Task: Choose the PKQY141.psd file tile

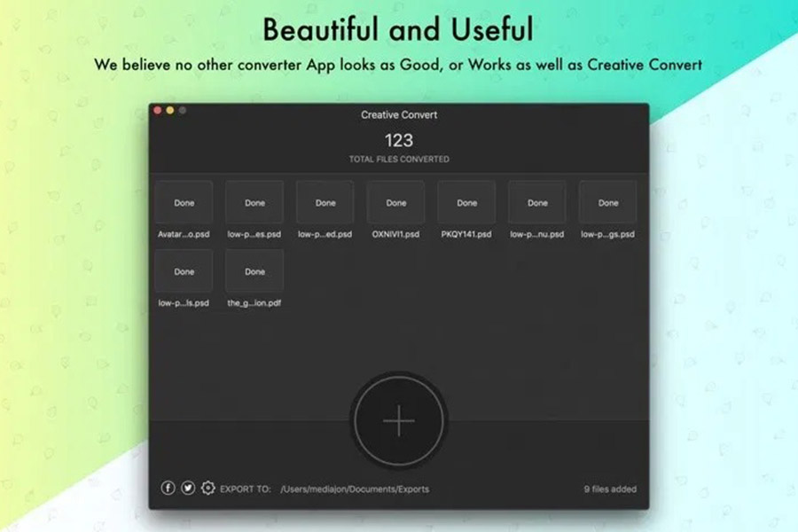Action: (466, 203)
